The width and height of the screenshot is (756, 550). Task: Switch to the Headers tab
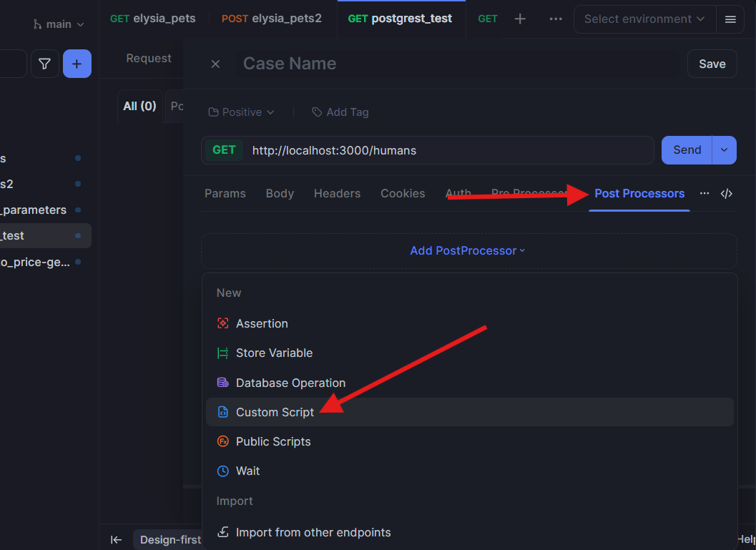tap(337, 193)
